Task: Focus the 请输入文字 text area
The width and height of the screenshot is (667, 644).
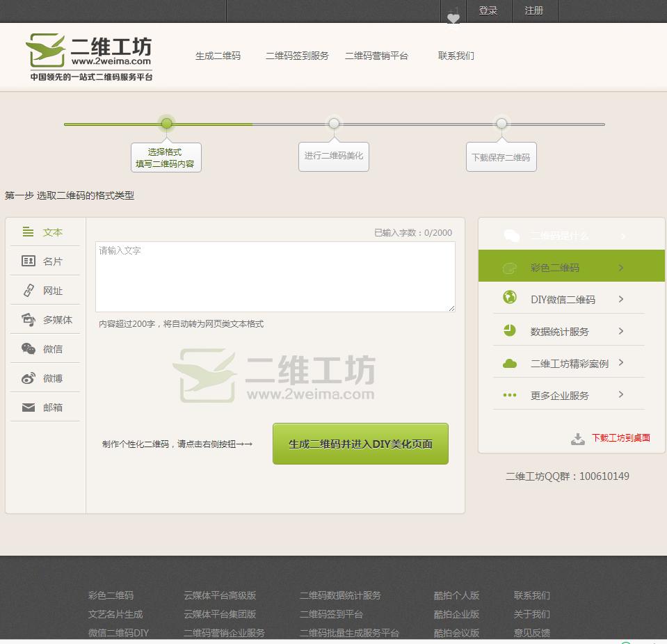Action: [275, 277]
